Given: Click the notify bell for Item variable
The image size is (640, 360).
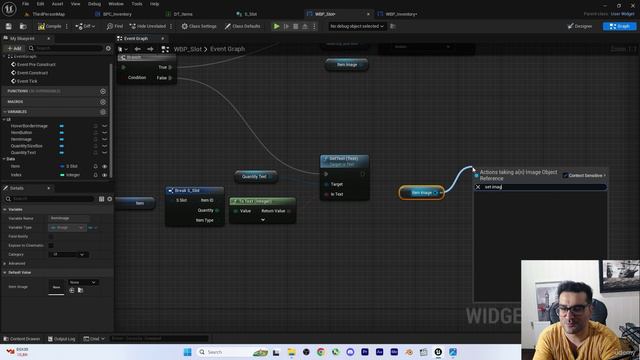Looking at the screenshot, I should click(x=95, y=167).
